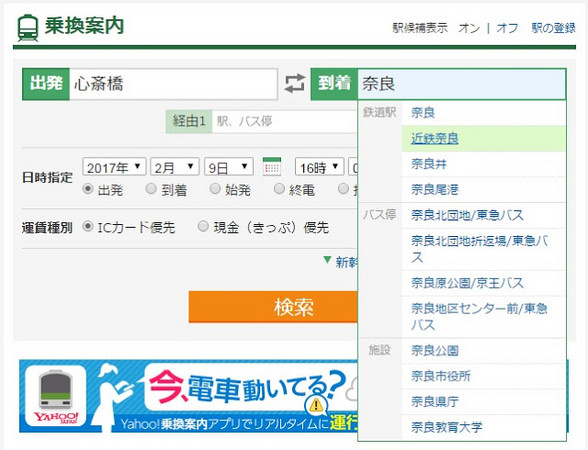Turn station suggestions オフ

pyautogui.click(x=507, y=28)
